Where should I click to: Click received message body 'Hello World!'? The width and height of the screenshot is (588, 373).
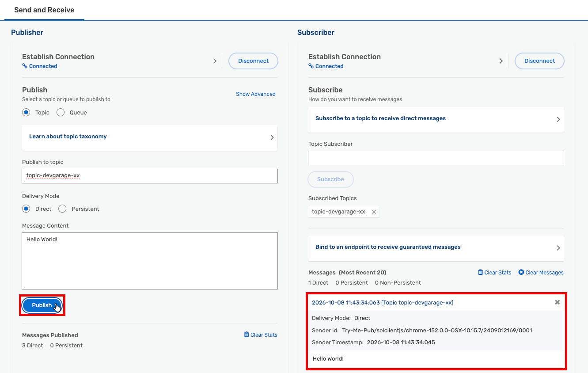click(x=328, y=359)
